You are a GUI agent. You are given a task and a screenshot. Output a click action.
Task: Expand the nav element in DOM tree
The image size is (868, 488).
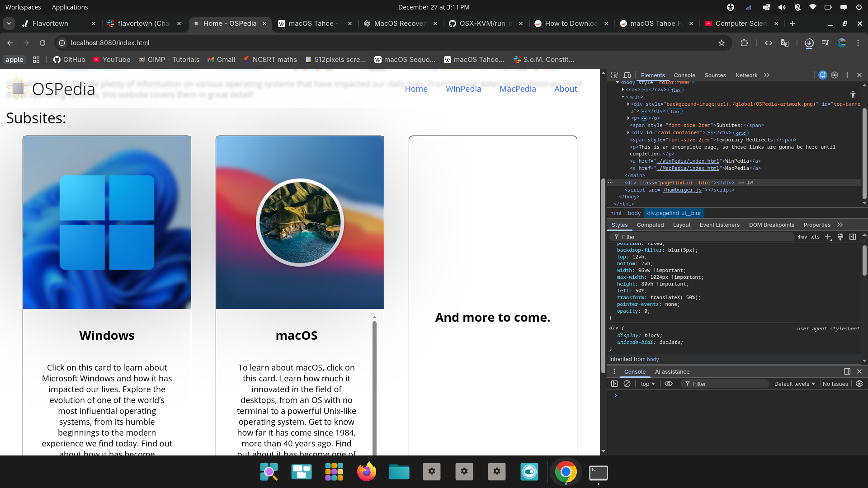pyautogui.click(x=623, y=90)
